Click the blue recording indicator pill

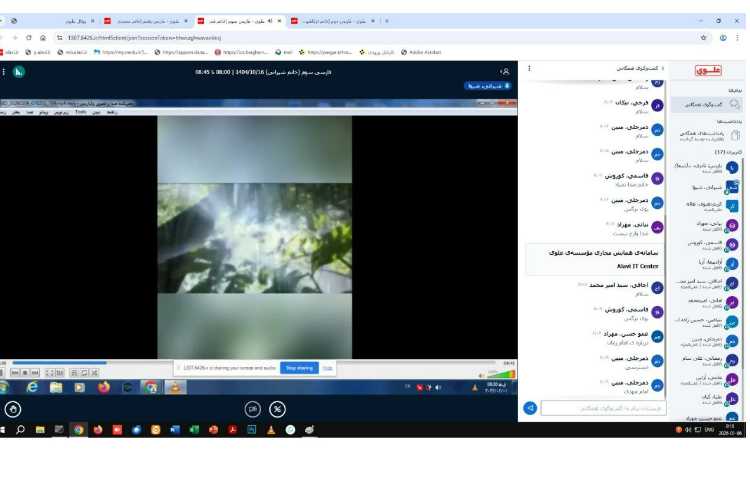487,86
